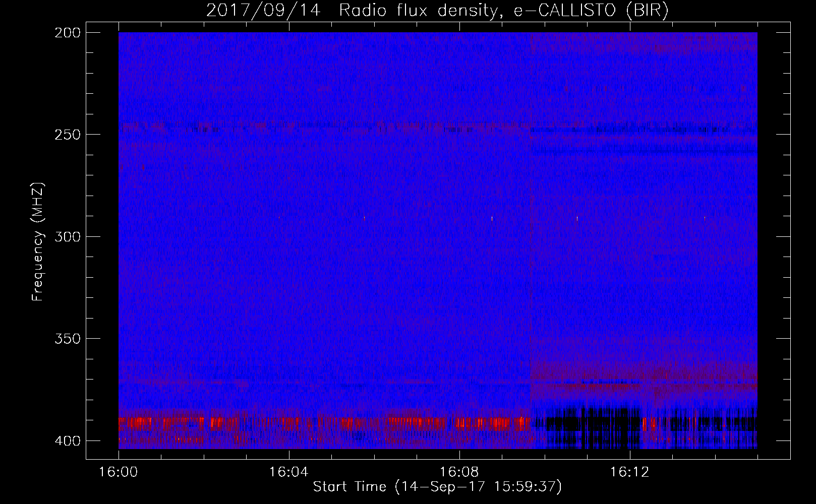Click the 200 frequency tick label
Viewport: 816px width, 504px height.
[x=67, y=32]
